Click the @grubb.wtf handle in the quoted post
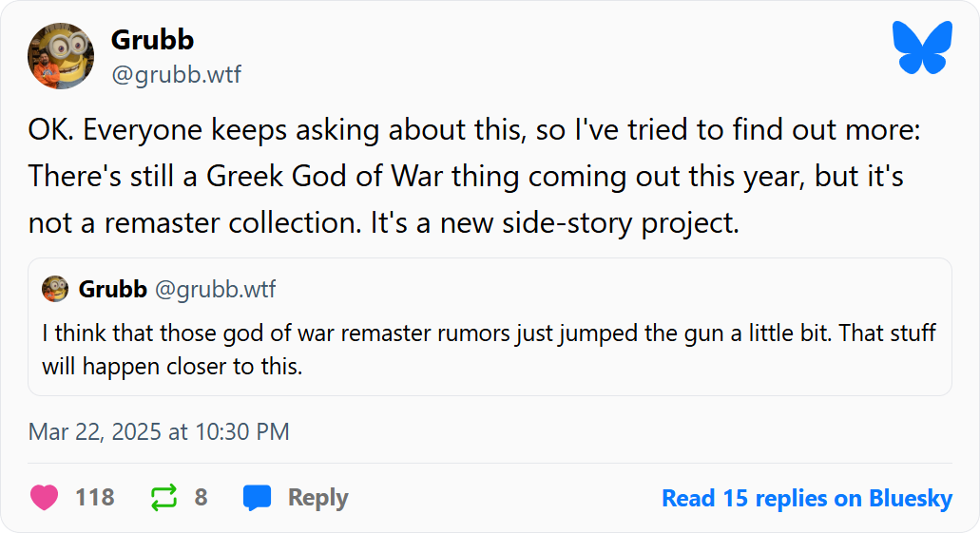 (215, 289)
